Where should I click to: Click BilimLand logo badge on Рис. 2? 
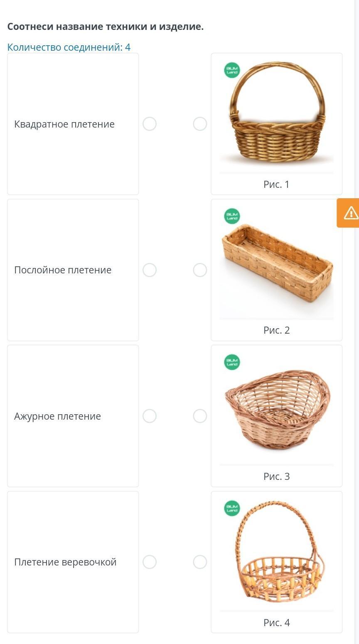pos(232,216)
